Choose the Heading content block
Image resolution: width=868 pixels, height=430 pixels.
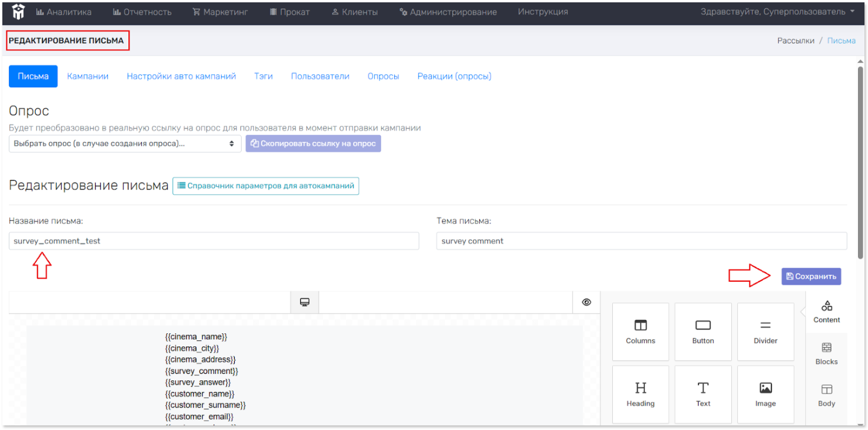(640, 394)
